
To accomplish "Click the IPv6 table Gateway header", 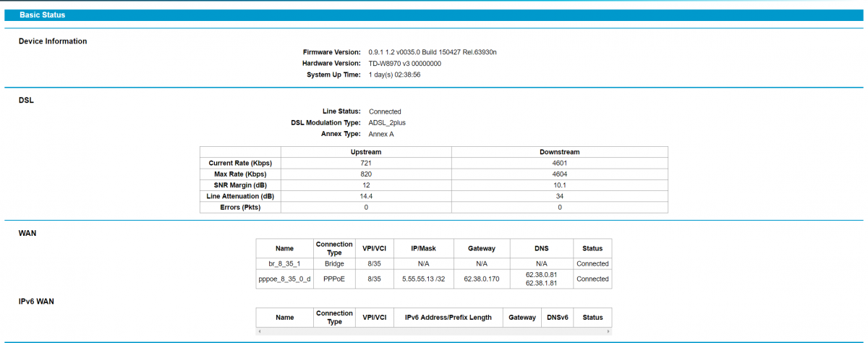I will click(522, 317).
